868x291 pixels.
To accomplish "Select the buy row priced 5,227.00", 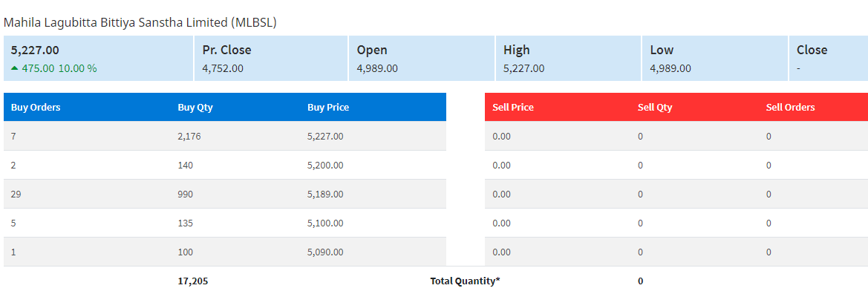I will [x=225, y=136].
